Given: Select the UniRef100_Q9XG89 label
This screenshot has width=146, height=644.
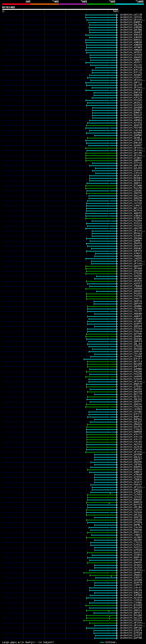Looking at the screenshot, I should [131, 271].
